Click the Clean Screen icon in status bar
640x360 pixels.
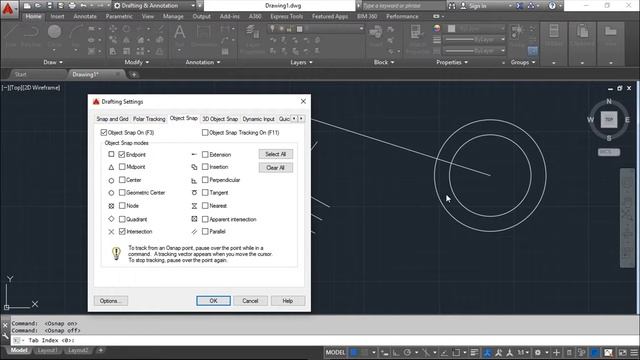click(622, 353)
